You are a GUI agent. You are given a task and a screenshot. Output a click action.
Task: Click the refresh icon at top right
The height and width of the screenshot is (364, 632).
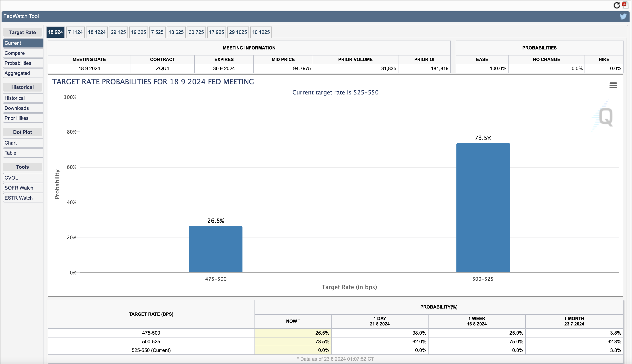click(617, 5)
